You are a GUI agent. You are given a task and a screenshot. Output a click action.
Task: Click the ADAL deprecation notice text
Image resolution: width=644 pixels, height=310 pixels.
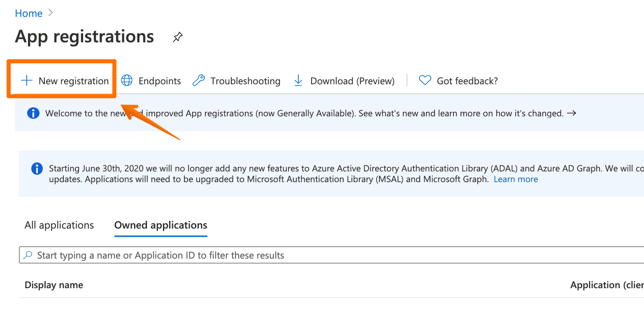point(346,174)
